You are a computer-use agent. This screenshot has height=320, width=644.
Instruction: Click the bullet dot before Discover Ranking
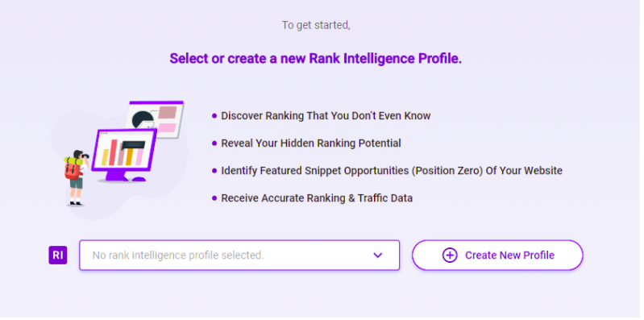(x=214, y=116)
